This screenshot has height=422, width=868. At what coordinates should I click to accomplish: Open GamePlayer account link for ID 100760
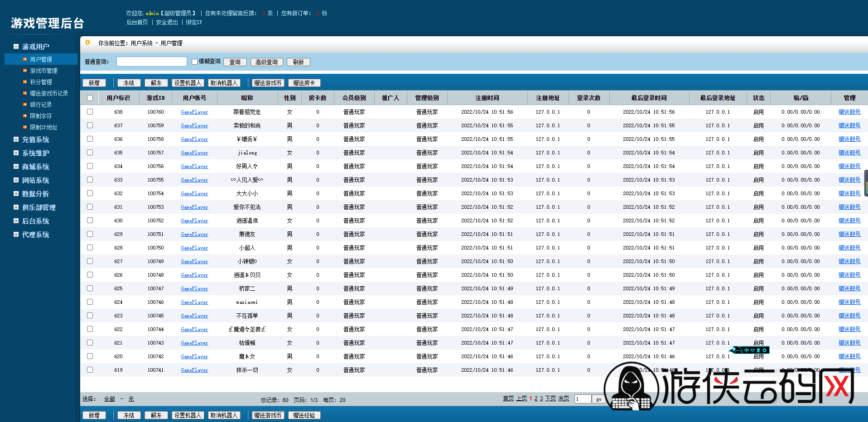[194, 112]
